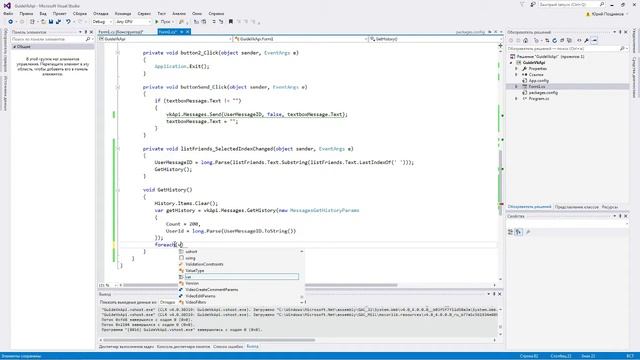
Task: Switch to the Ресурсы tab
Action: [x=610, y=207]
